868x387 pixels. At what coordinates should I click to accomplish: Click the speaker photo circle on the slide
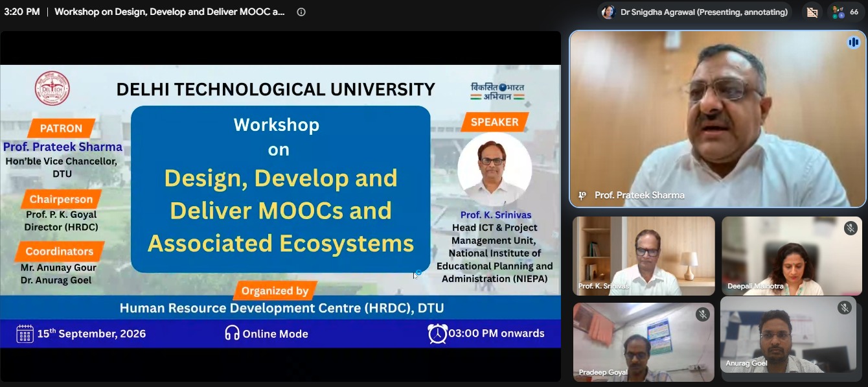click(x=494, y=170)
